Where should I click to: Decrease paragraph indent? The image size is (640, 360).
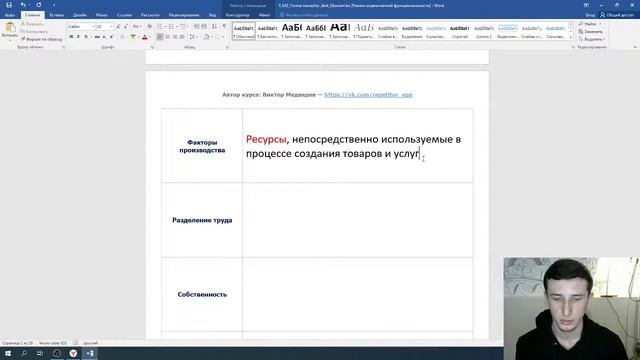pyautogui.click(x=196, y=27)
